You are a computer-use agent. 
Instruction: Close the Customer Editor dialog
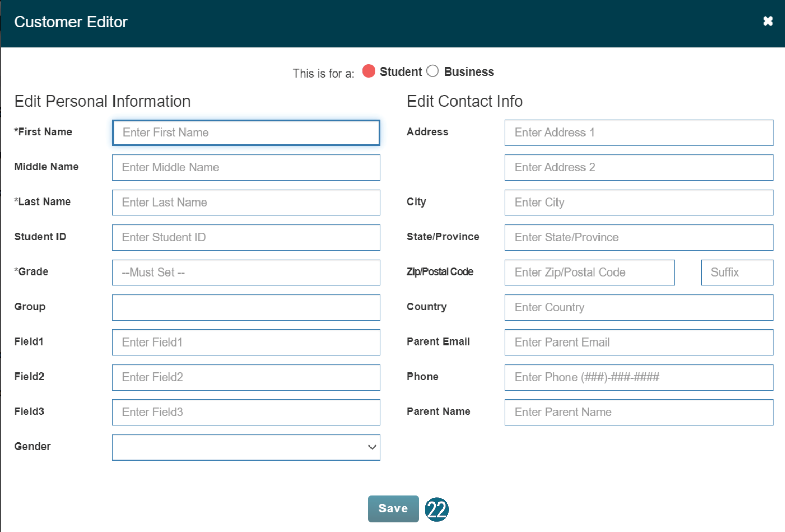[767, 21]
